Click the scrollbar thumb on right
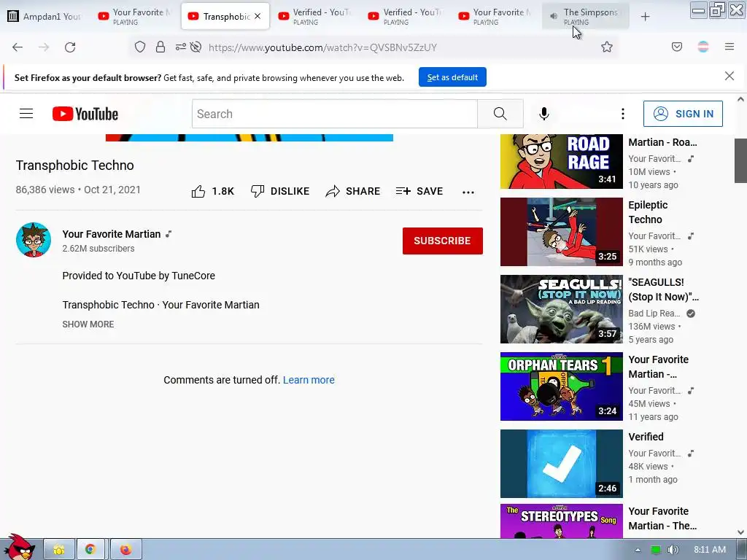Viewport: 747px width, 560px height. (x=740, y=160)
